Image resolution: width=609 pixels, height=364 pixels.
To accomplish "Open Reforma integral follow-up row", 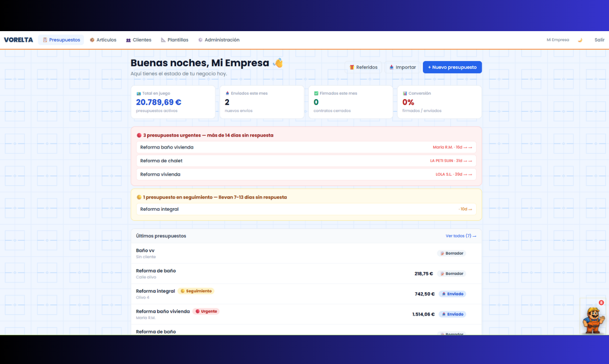I will pos(306,209).
